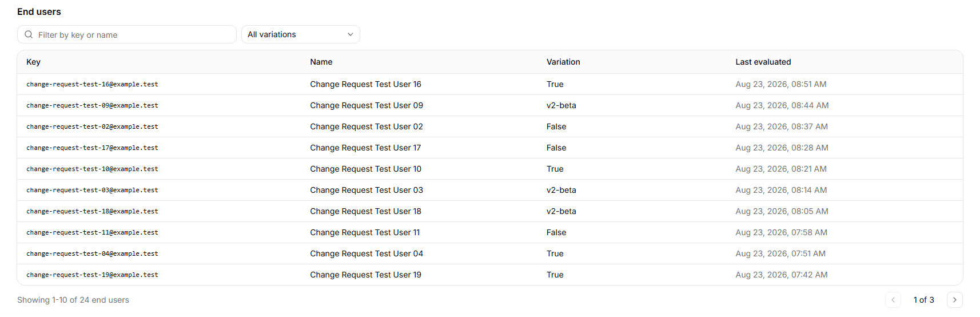980x317 pixels.
Task: Open Change Request Test User 10
Action: click(366, 169)
